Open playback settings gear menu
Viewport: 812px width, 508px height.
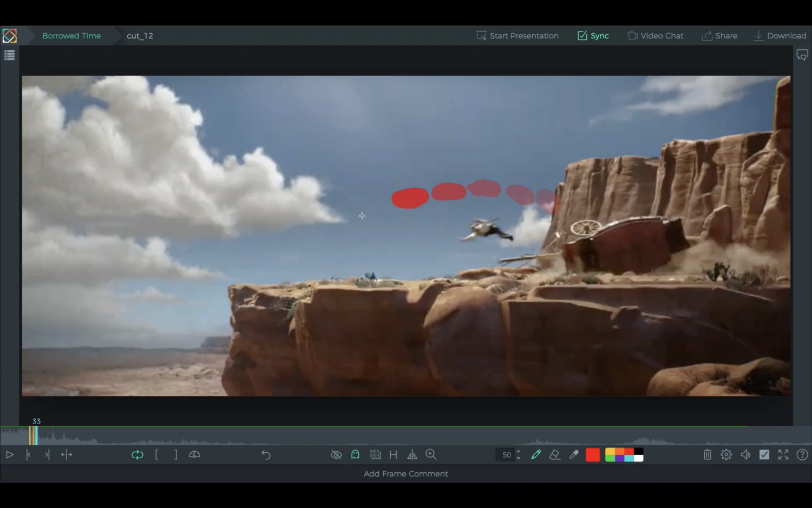pyautogui.click(x=726, y=454)
